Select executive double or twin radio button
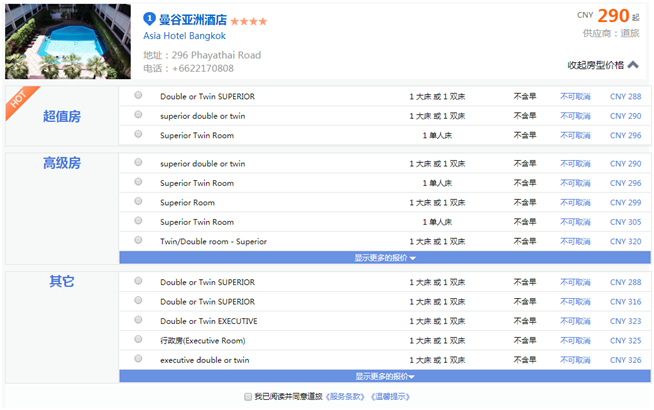 pyautogui.click(x=138, y=359)
